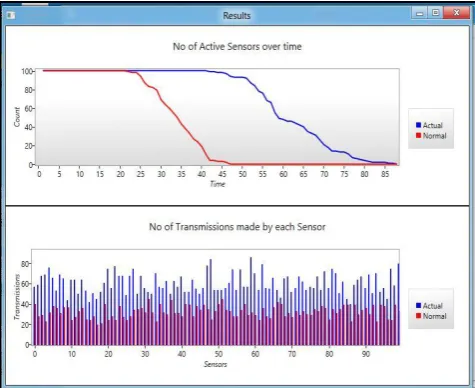Close the Results window
Image resolution: width=475 pixels, height=388 pixels.
coord(456,13)
